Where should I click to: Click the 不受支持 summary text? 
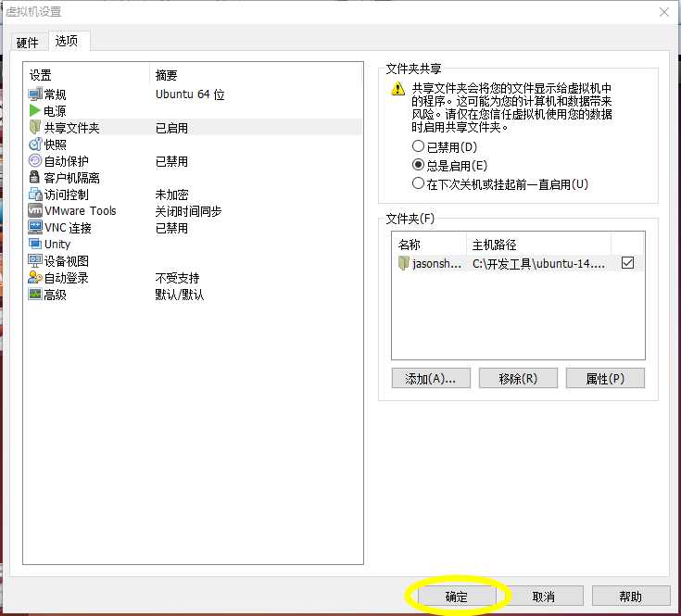[x=177, y=278]
